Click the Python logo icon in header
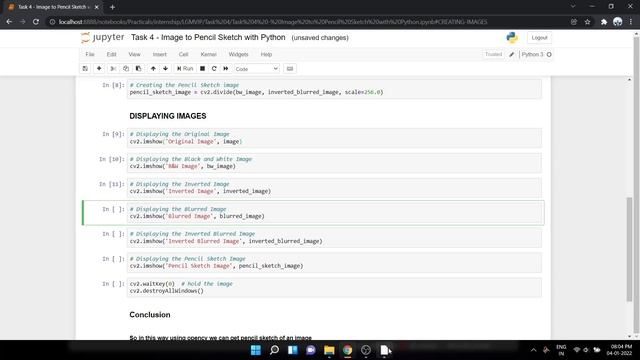 pyautogui.click(x=512, y=38)
